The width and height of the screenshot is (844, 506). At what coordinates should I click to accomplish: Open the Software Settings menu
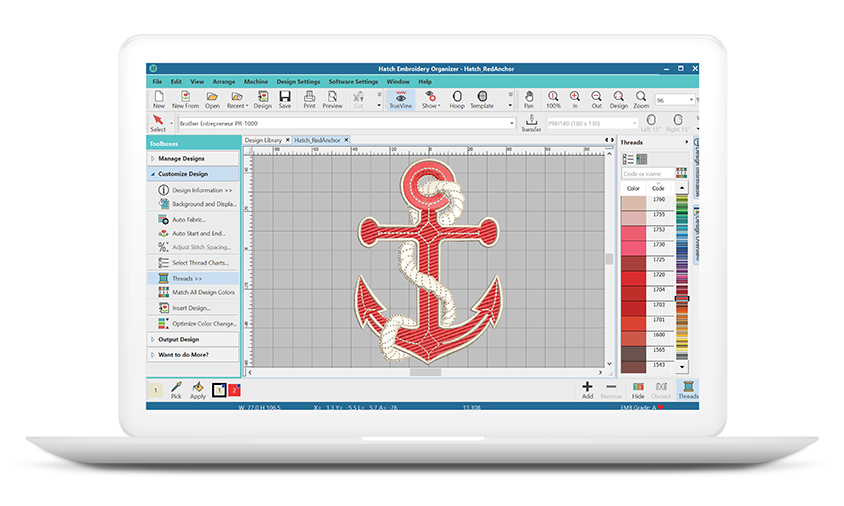pyautogui.click(x=353, y=82)
